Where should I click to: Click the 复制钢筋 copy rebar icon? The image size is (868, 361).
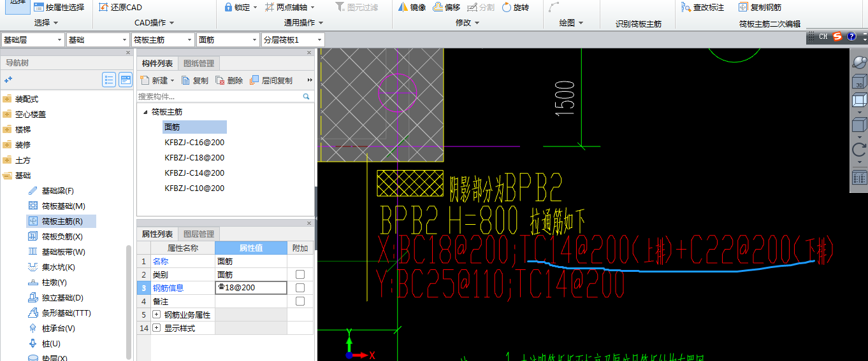click(743, 8)
